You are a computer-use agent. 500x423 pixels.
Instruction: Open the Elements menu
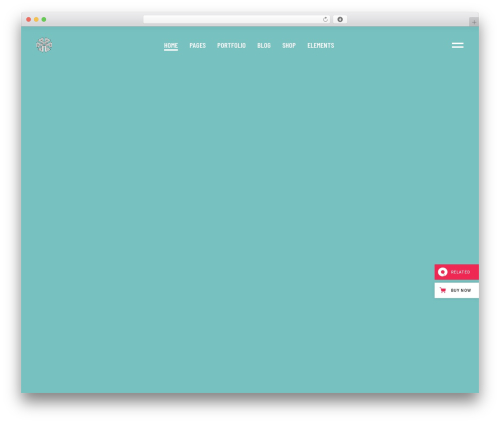pyautogui.click(x=321, y=45)
